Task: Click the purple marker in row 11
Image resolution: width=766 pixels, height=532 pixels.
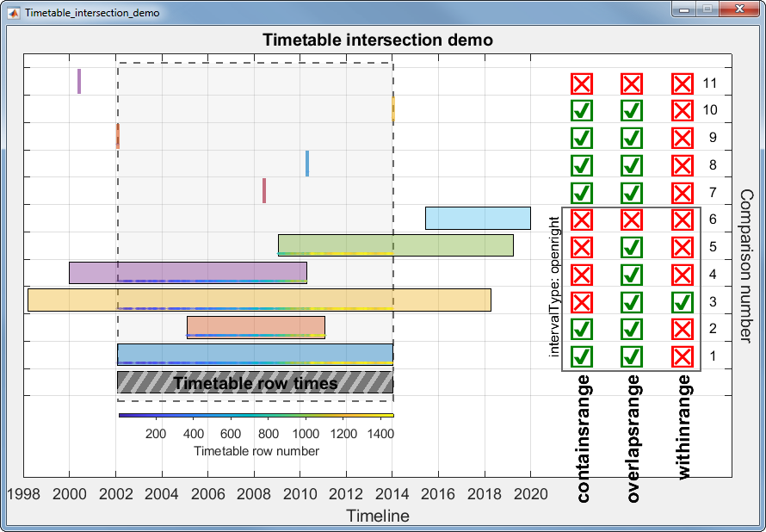Action: (79, 81)
